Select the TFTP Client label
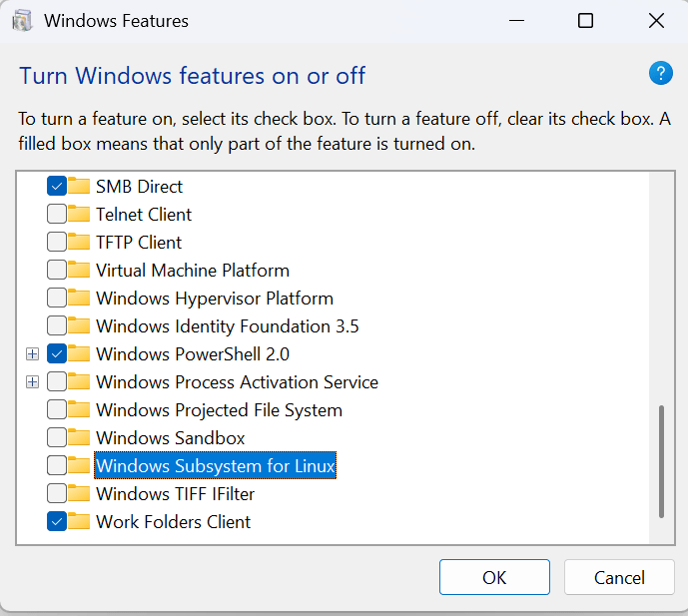Viewport: 688px width, 616px height. (139, 243)
